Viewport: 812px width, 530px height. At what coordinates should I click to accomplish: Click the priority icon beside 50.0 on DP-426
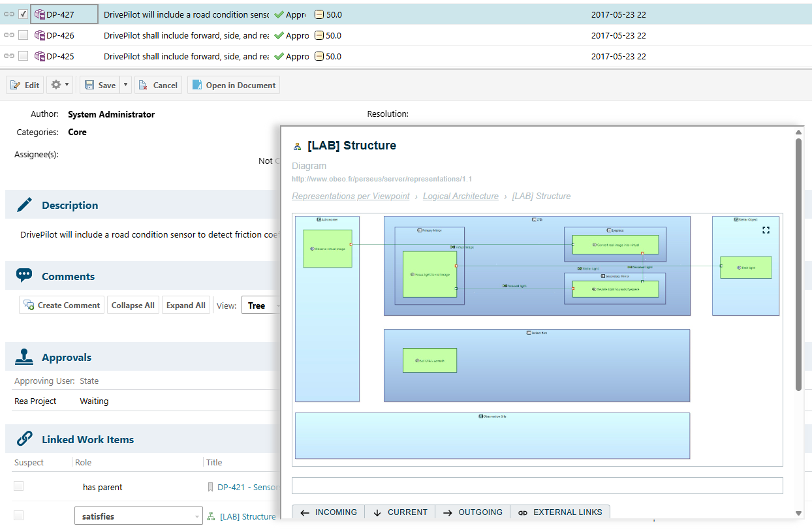[x=319, y=35]
